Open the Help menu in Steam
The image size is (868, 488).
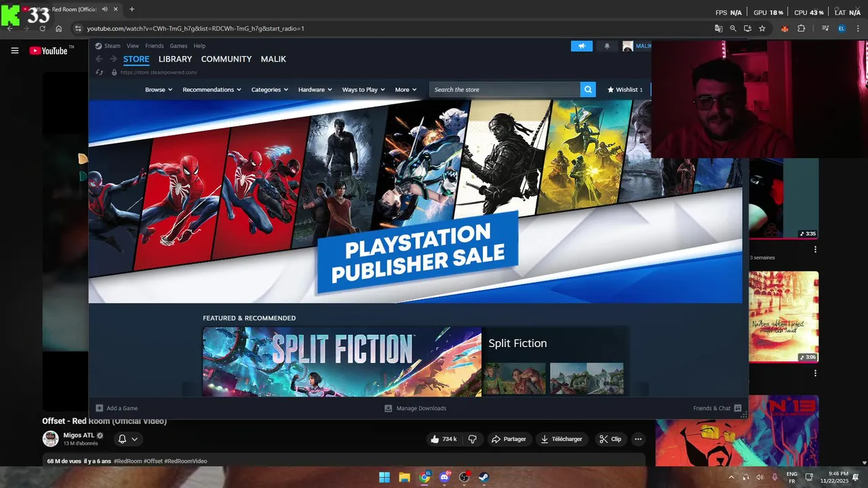click(199, 46)
